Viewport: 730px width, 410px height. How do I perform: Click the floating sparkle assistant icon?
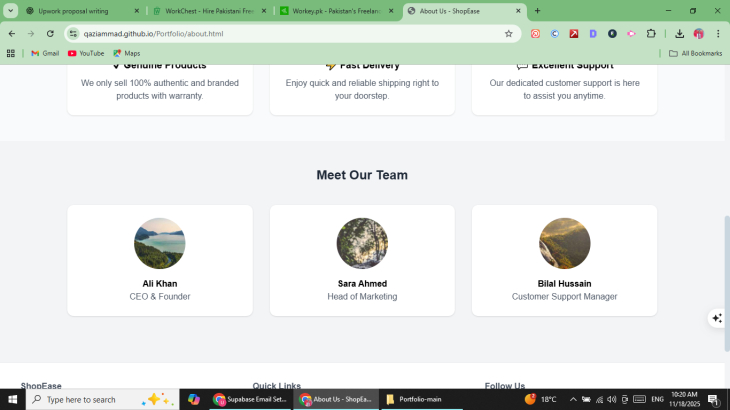tap(716, 318)
